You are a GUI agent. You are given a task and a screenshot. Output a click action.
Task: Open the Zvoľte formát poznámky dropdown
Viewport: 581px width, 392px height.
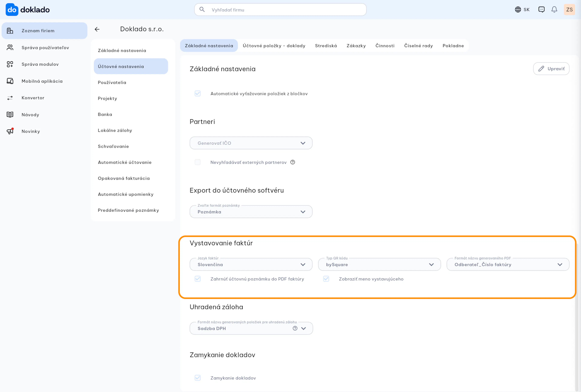[251, 212]
